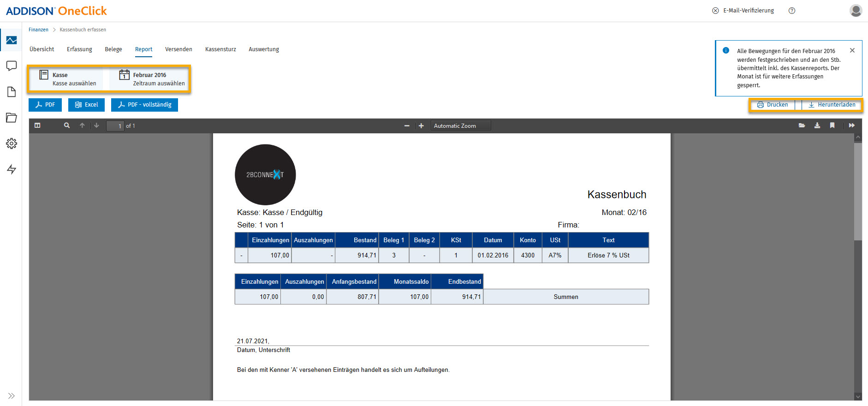Toggle PDF viewer sidebar
This screenshot has width=868, height=406.
tap(37, 125)
